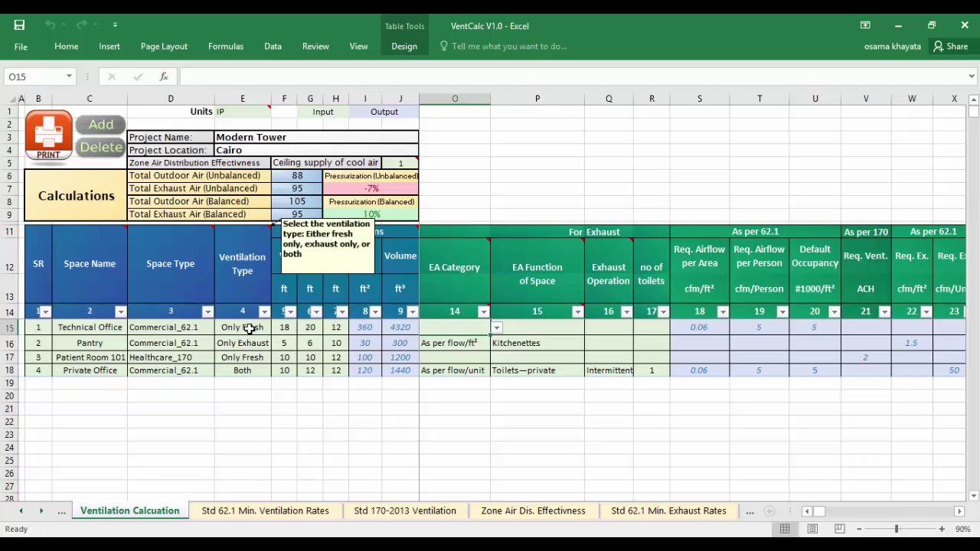Switch to Std 62.1 Min. Ventilation Rates sheet
The width and height of the screenshot is (980, 551).
265,510
